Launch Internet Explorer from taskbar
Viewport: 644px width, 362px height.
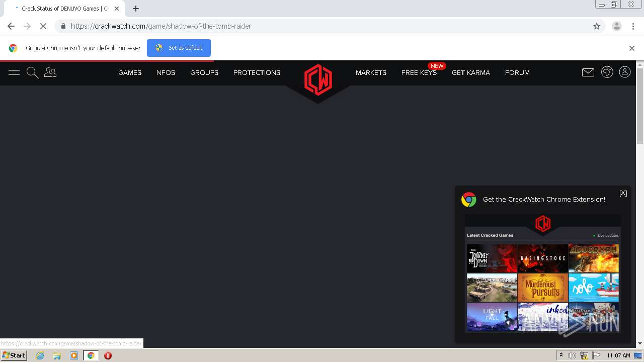[40, 355]
